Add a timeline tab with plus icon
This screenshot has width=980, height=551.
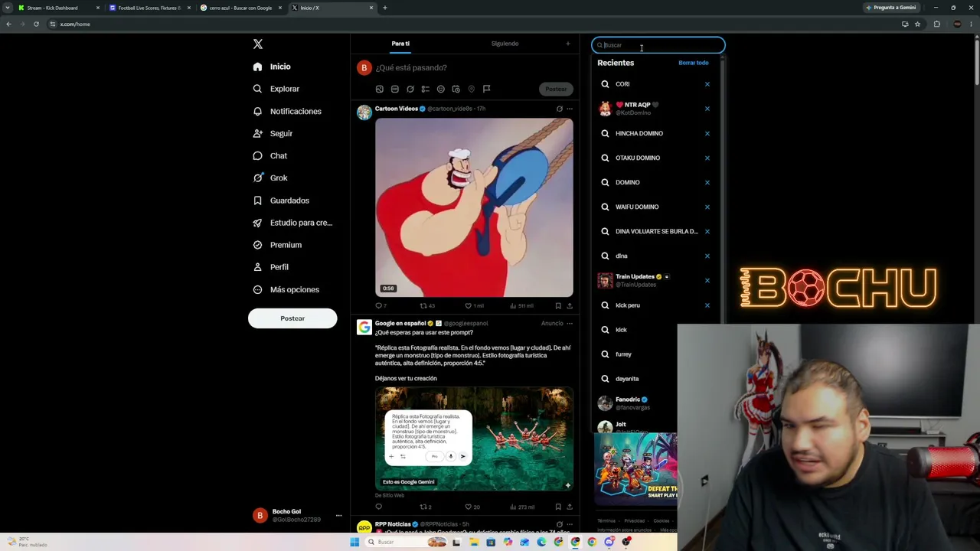click(568, 44)
